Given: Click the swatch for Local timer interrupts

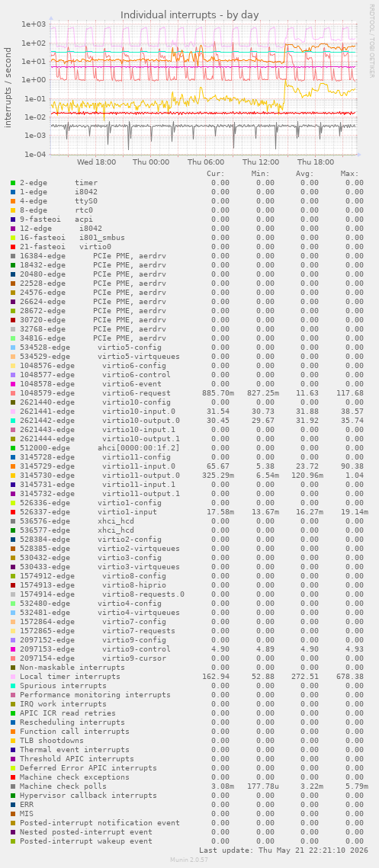Looking at the screenshot, I should [13, 677].
